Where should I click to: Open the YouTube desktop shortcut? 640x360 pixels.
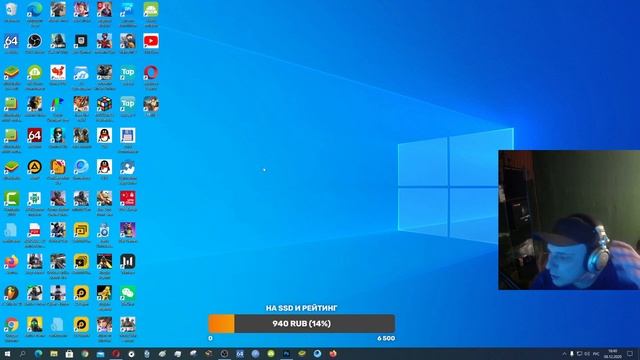(x=151, y=41)
